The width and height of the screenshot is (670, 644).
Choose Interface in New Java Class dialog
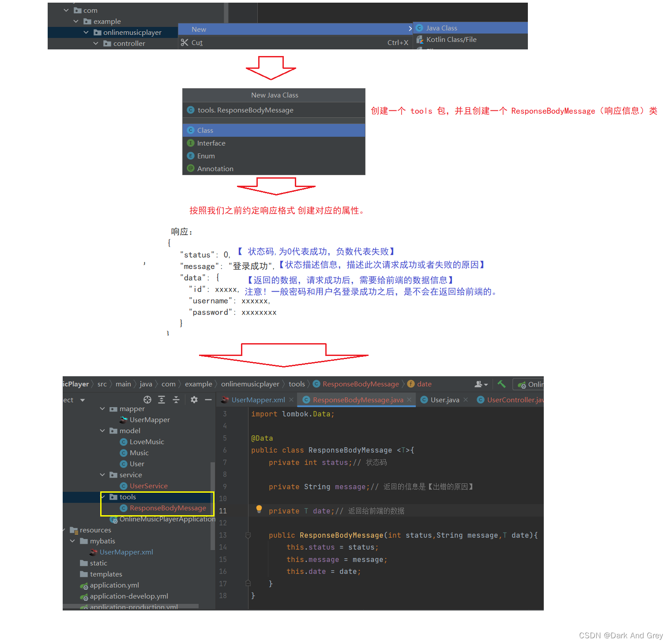pyautogui.click(x=274, y=143)
